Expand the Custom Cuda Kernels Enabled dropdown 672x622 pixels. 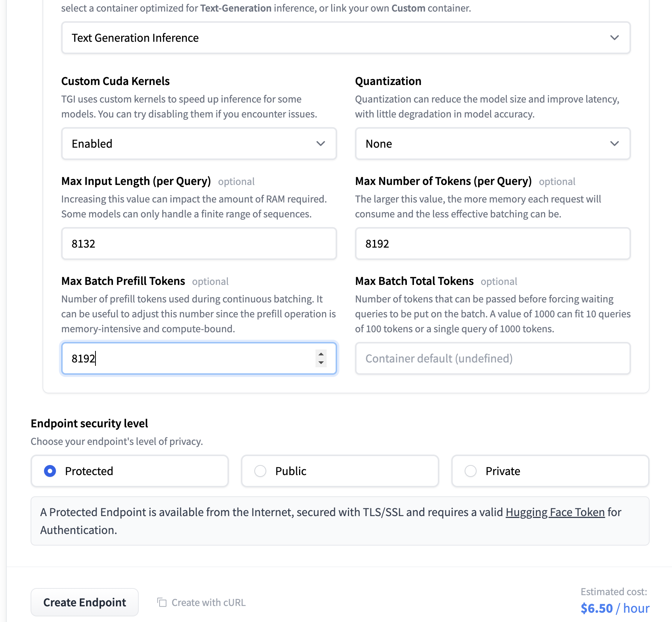(x=198, y=144)
